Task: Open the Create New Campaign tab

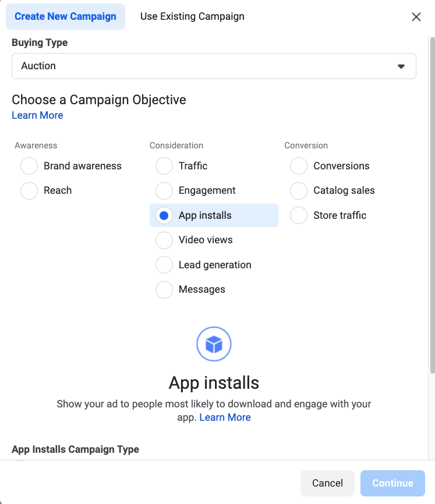Action: pyautogui.click(x=66, y=16)
